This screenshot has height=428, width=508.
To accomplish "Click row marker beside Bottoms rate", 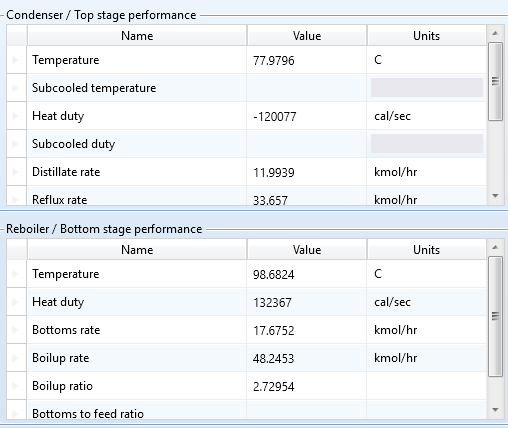I will (x=15, y=330).
